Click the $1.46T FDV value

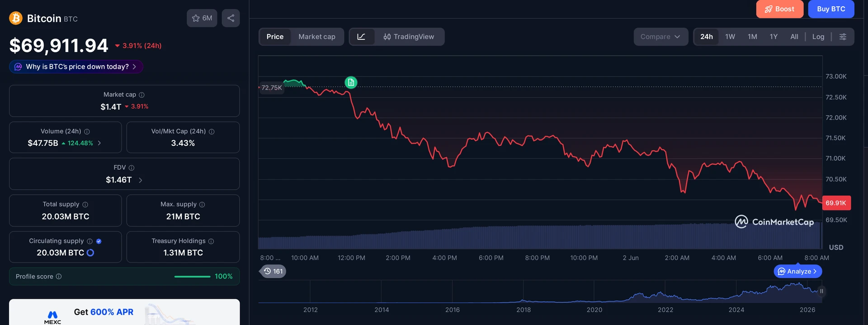[x=119, y=180]
